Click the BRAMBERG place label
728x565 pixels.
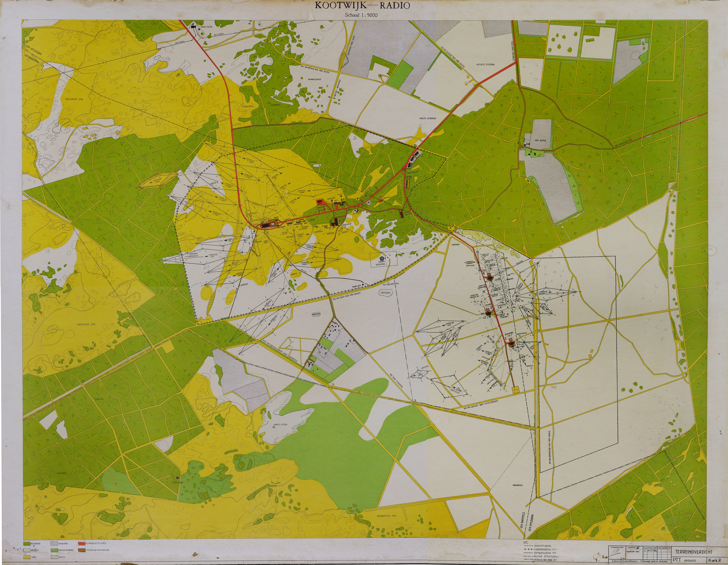click(x=518, y=485)
